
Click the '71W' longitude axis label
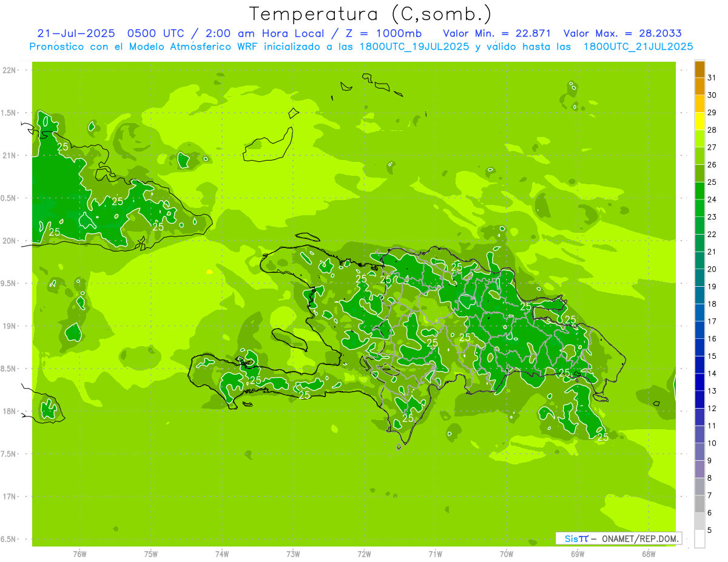click(435, 554)
